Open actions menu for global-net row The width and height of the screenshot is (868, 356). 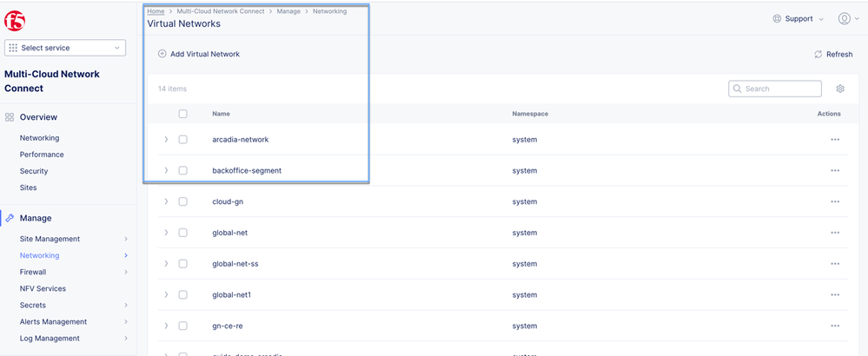[x=835, y=233]
